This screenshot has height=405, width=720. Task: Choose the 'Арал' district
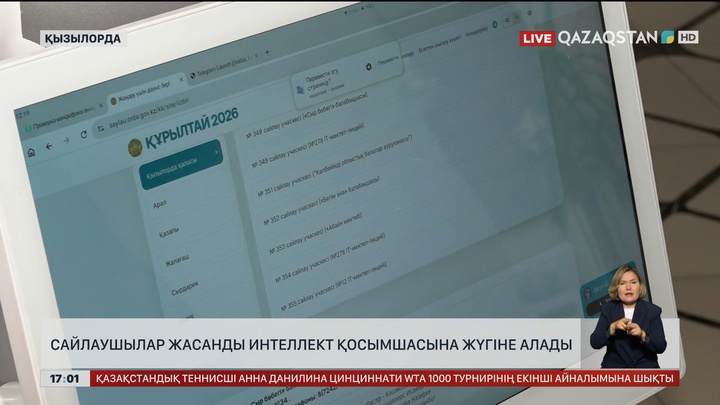(x=160, y=204)
